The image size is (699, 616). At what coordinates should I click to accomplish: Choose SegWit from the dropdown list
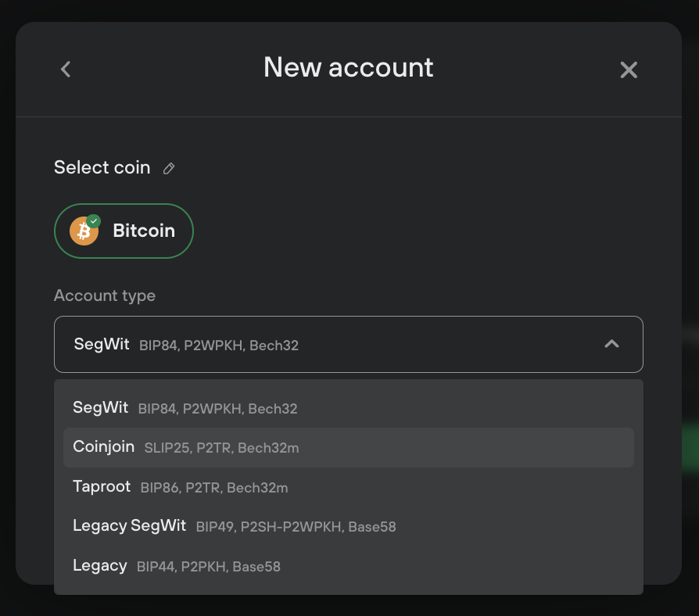(349, 408)
